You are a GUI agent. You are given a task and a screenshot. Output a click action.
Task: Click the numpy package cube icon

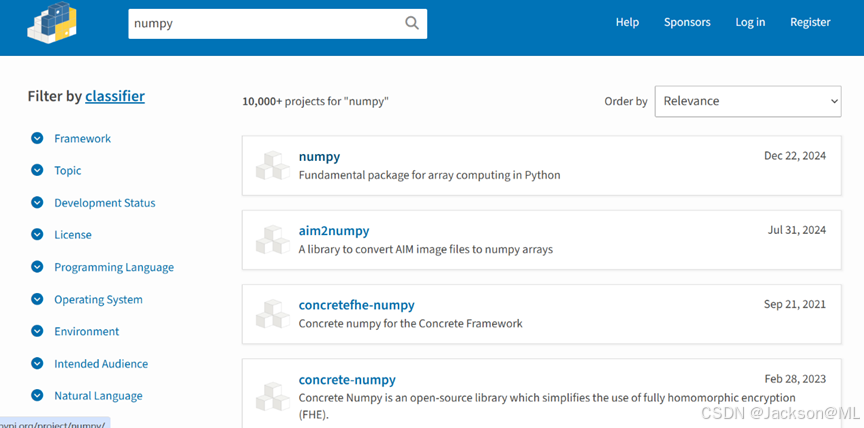[272, 166]
